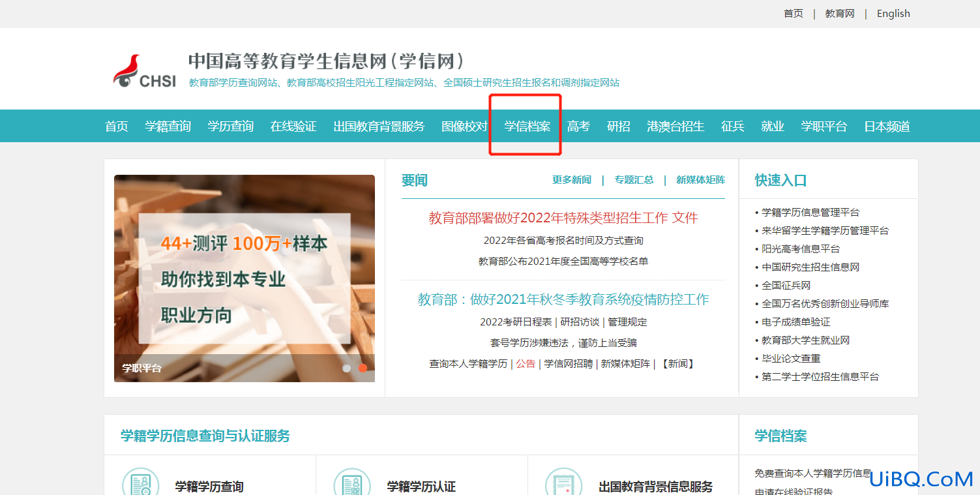Open 电子成绩单验证 quick link

(x=796, y=322)
